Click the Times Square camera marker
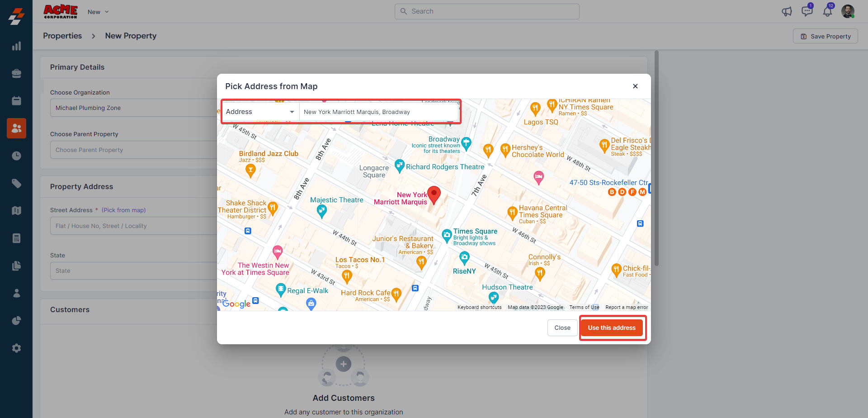The height and width of the screenshot is (418, 868). click(447, 235)
